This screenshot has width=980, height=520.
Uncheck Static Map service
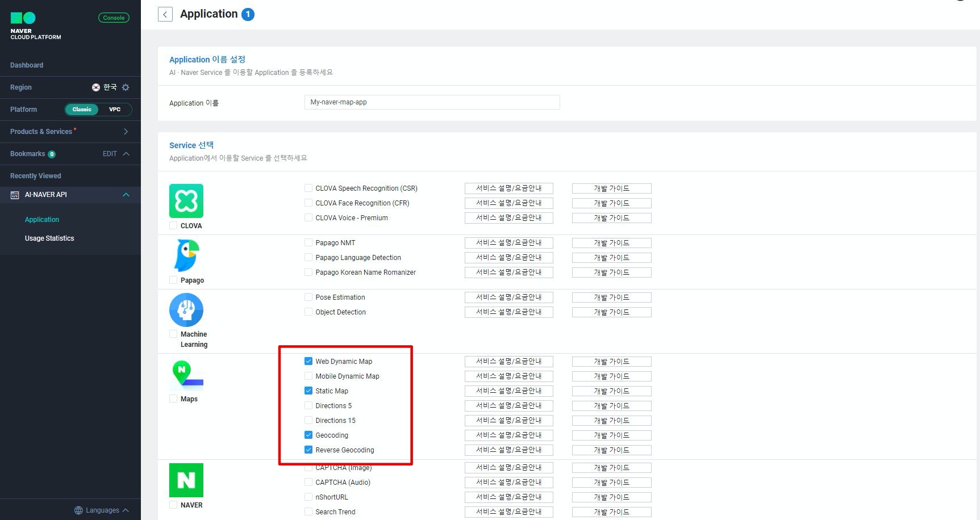point(308,391)
